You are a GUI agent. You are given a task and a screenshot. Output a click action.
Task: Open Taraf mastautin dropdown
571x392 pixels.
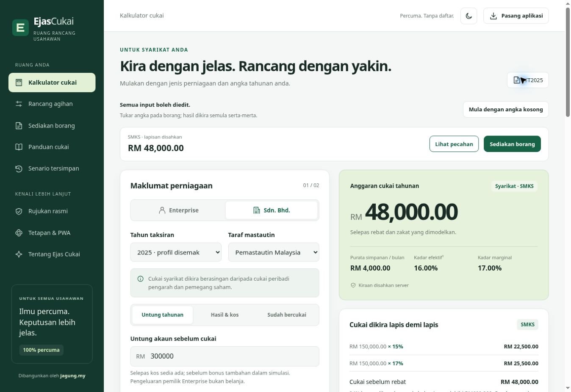(x=274, y=252)
